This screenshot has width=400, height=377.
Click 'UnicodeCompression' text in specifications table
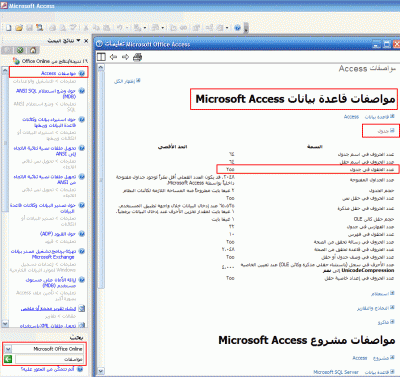click(x=368, y=270)
